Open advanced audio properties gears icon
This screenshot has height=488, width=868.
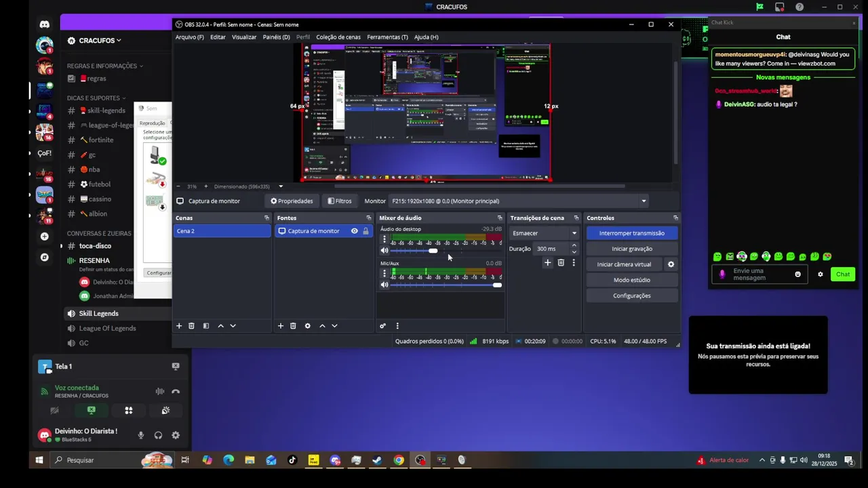382,326
